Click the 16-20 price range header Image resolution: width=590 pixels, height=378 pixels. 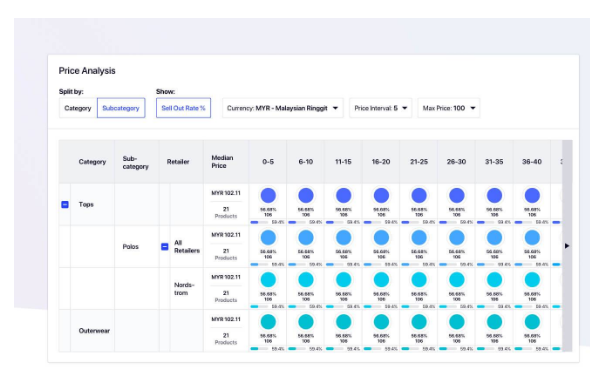tap(381, 162)
